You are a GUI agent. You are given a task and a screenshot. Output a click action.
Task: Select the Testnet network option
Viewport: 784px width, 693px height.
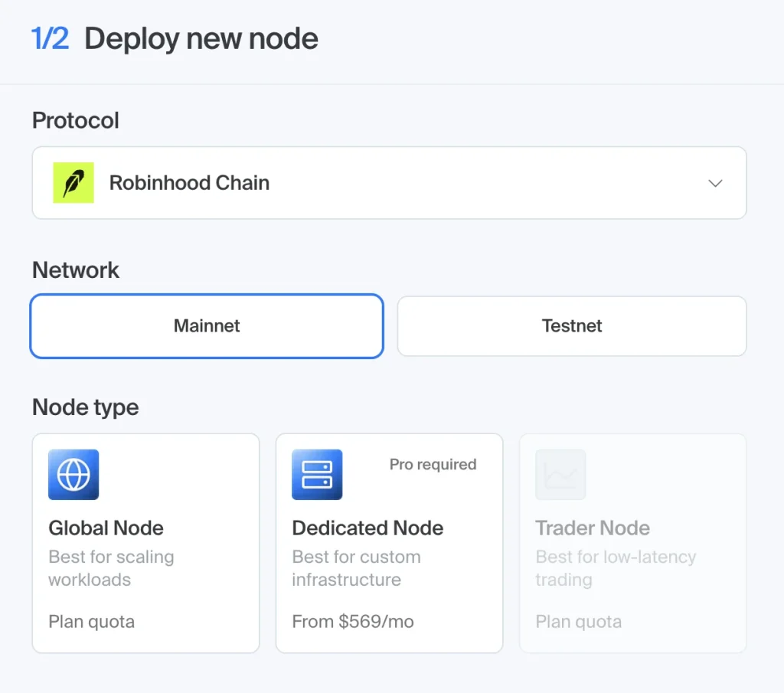point(572,326)
